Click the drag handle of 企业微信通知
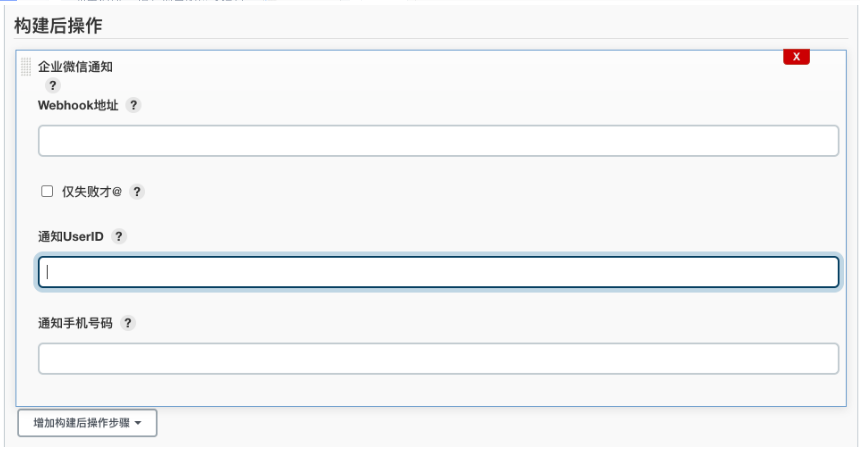Screen dimensions: 860x450 click(x=26, y=67)
